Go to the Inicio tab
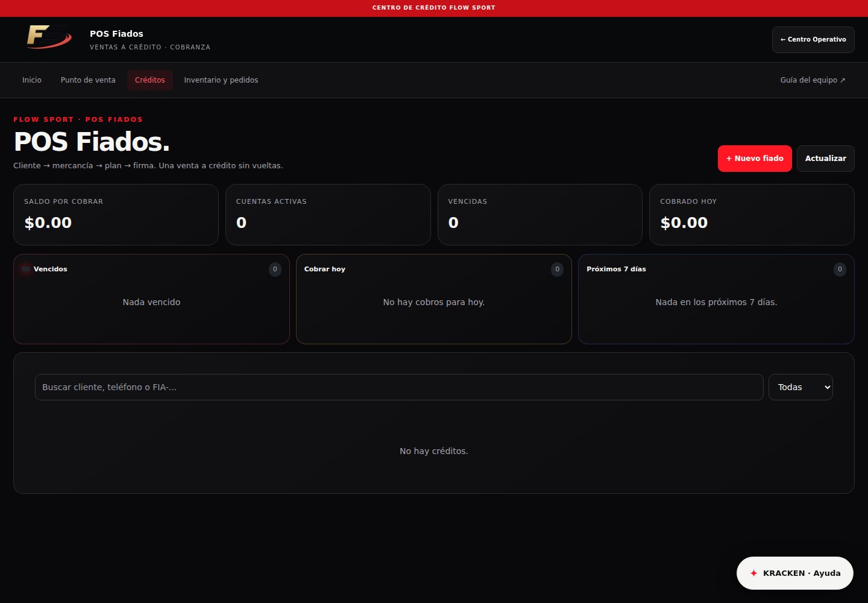868x603 pixels. tap(32, 80)
